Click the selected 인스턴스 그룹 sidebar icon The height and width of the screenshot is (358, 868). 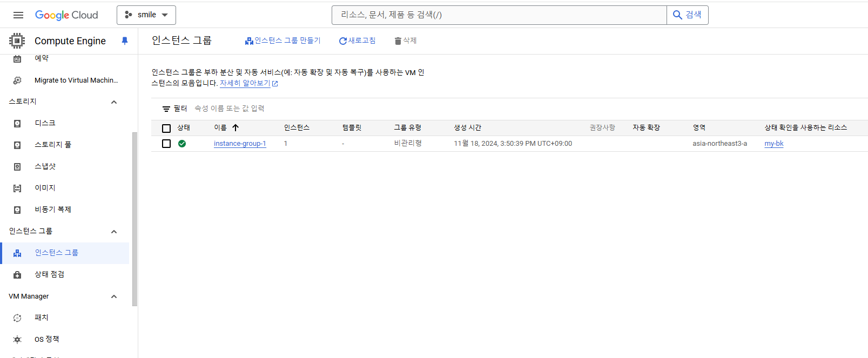click(17, 253)
